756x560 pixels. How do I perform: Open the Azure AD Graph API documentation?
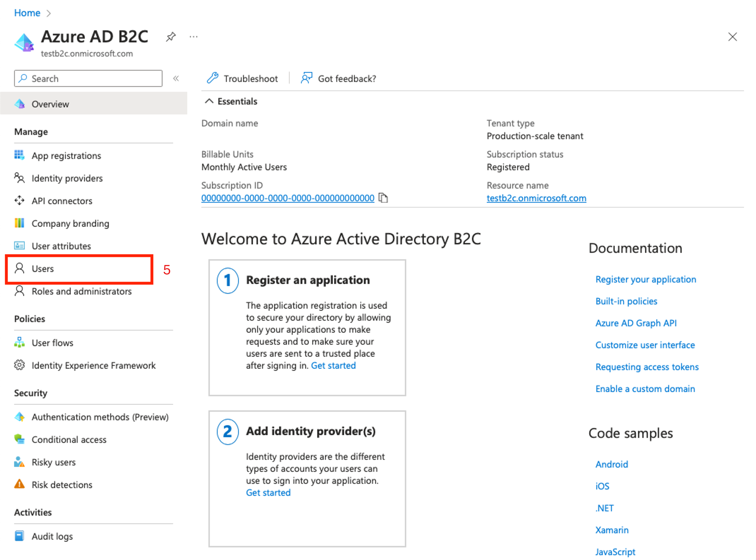[x=636, y=323]
